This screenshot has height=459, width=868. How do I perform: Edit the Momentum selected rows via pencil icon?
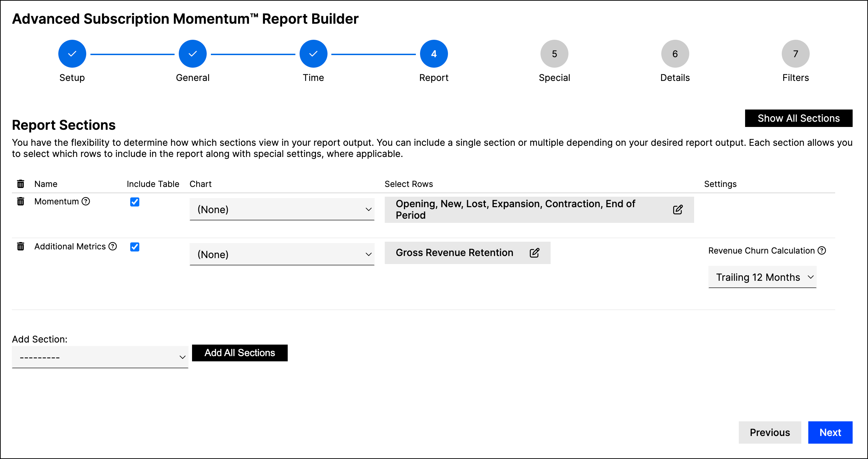(678, 210)
